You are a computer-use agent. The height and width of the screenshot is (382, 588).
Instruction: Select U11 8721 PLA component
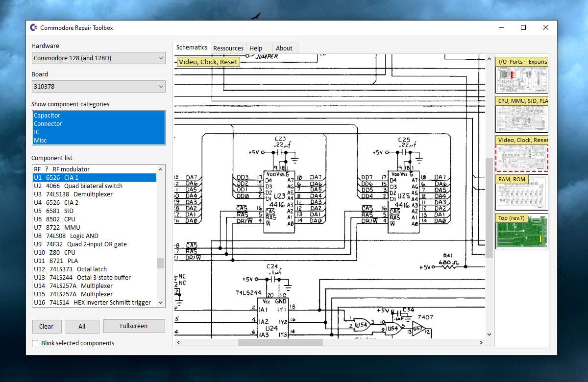tap(95, 261)
